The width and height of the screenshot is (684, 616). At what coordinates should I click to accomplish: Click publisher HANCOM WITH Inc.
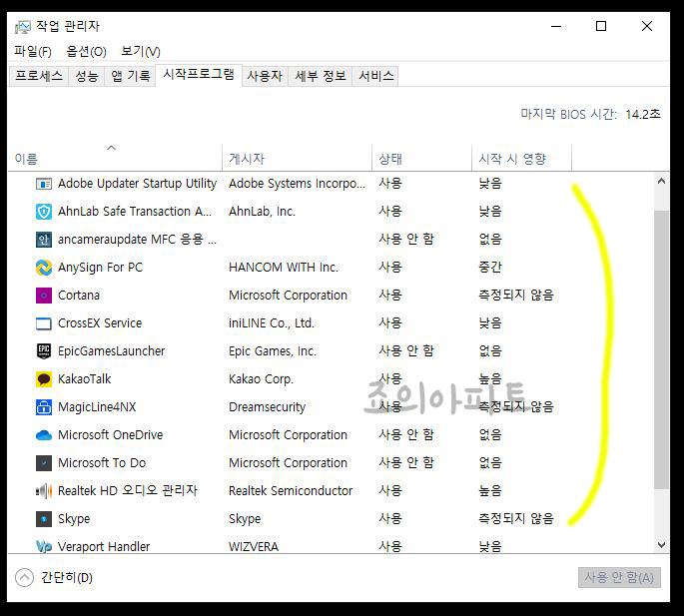(x=284, y=268)
